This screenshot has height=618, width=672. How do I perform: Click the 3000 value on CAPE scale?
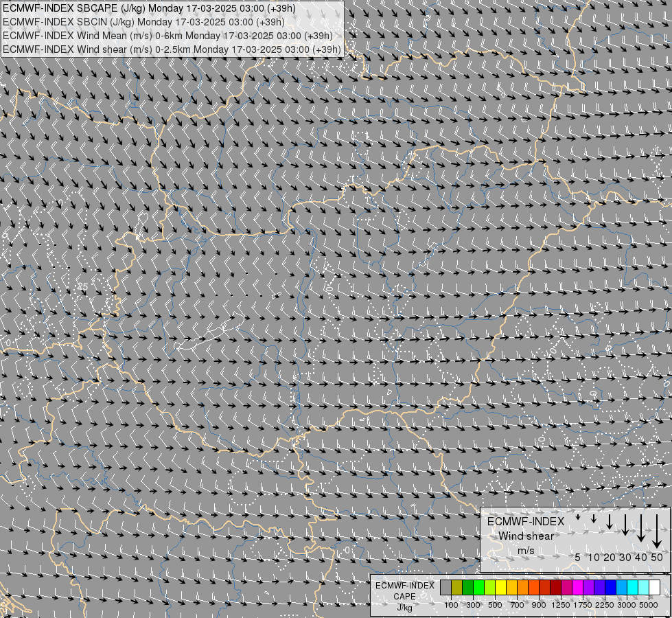point(627,605)
